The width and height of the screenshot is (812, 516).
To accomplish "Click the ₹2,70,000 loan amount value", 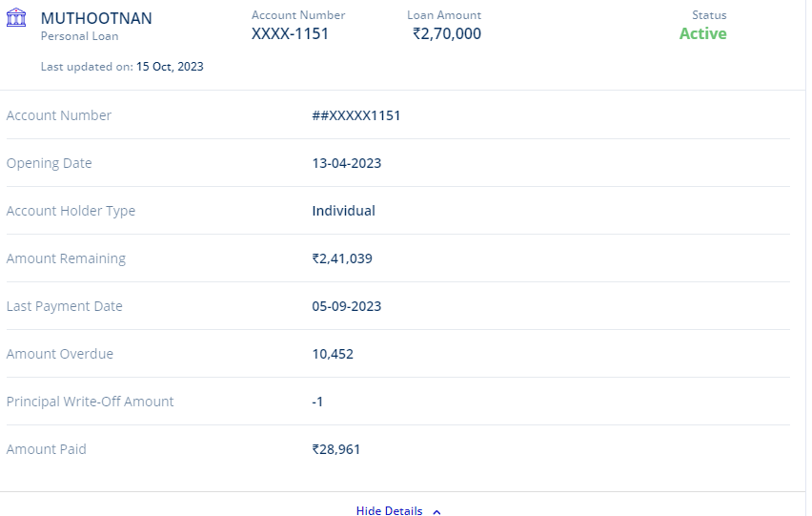I will coord(446,33).
